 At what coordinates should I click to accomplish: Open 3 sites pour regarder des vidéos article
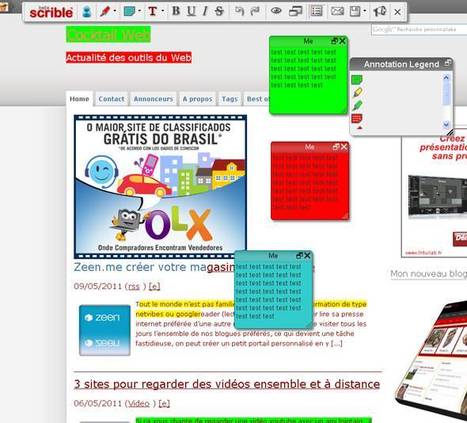227,384
